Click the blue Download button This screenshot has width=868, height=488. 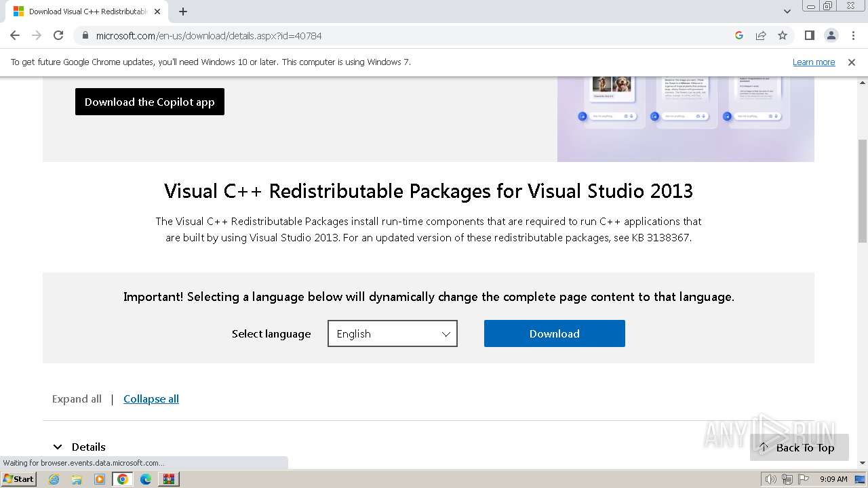[x=554, y=333]
